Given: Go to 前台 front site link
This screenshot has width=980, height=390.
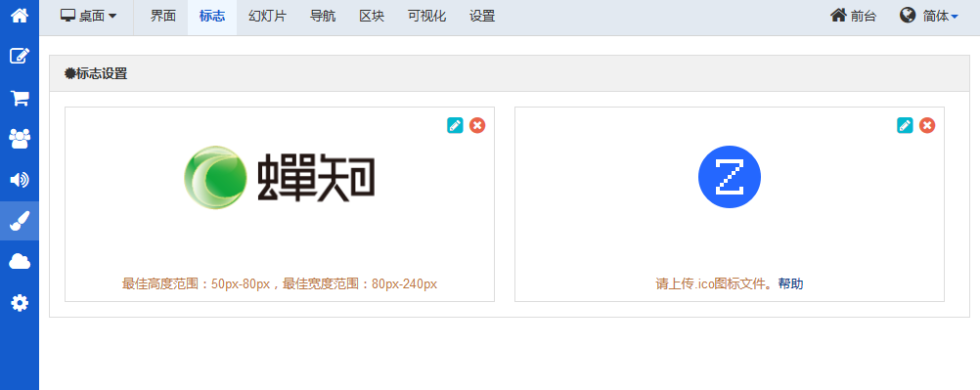Looking at the screenshot, I should pos(853,17).
